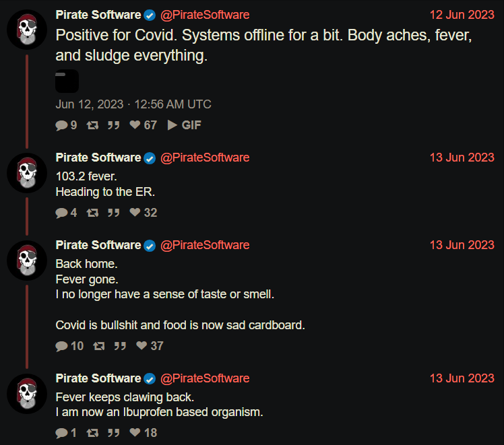Screen dimensions: 504x445
Task: Retweet the 'Fever keeps clawing back' tweet
Action: [92, 433]
